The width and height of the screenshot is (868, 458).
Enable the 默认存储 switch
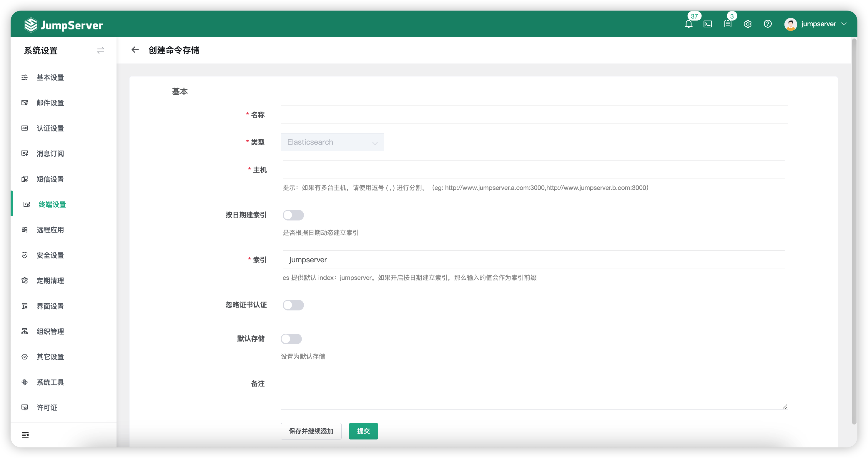coord(292,339)
